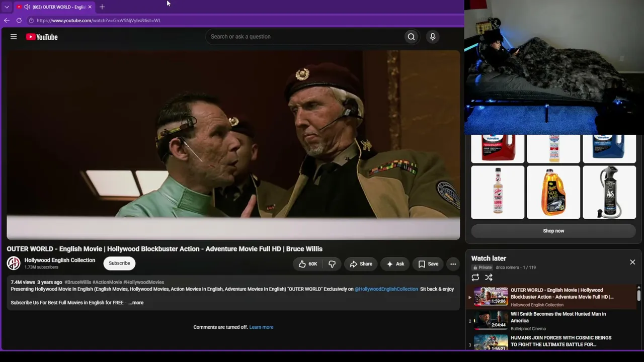Open HUMANS JOIN FORCES video thumbnail
This screenshot has width=644, height=362.
(491, 342)
